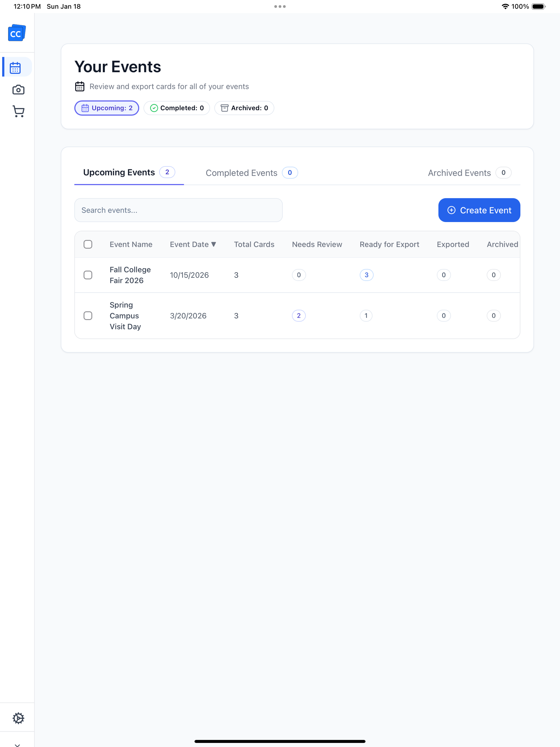Click Fall College Fair's Archived badge 0

[x=494, y=275]
